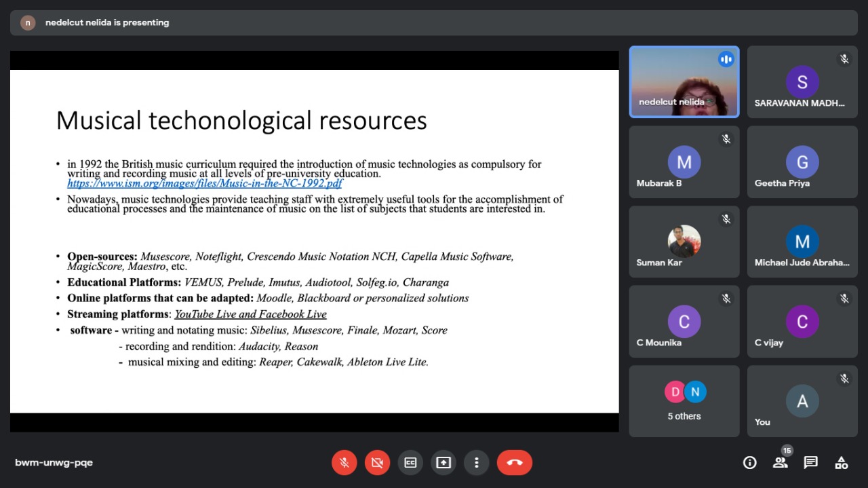The image size is (868, 488).
Task: Click 'Reaper, Cakewalk, Ableton Live Lite' text
Action: point(343,362)
